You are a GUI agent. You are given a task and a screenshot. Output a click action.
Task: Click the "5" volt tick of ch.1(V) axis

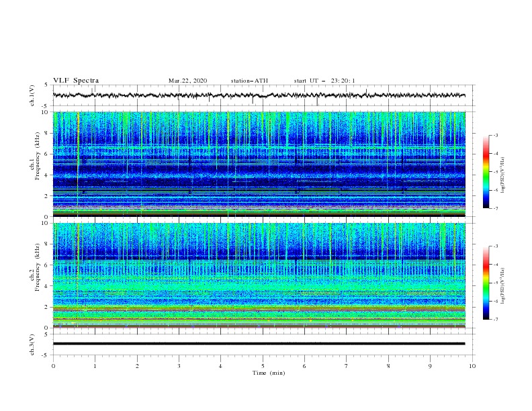pyautogui.click(x=47, y=85)
